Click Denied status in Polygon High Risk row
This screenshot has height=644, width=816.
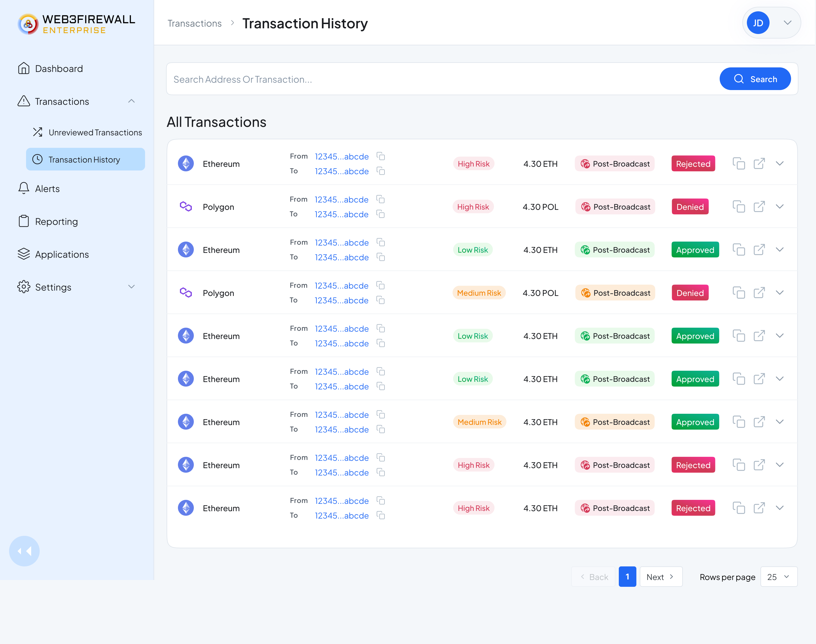690,207
